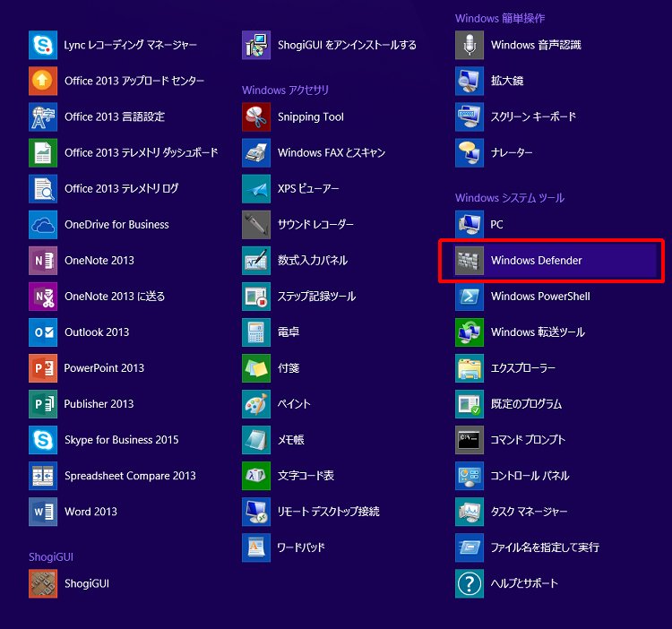The height and width of the screenshot is (629, 672).
Task: Launch Windows 転送ツール icon
Action: pos(470,332)
